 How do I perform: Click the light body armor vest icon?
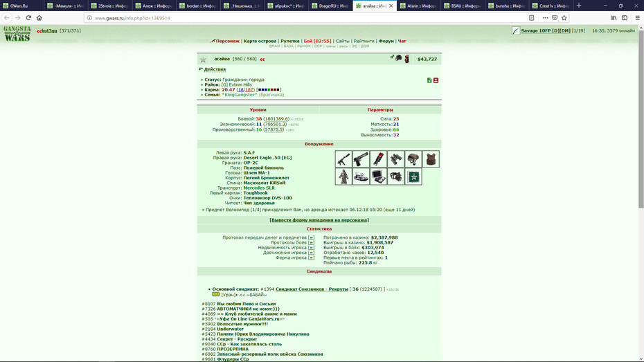(431, 159)
